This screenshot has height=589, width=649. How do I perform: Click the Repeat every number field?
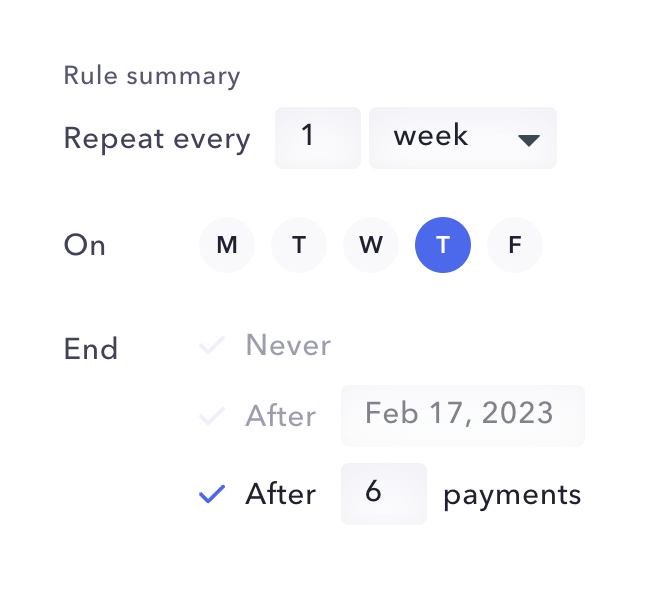point(317,138)
